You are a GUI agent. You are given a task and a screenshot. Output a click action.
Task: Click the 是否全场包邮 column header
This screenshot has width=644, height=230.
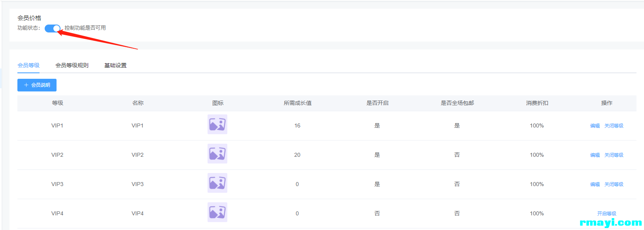click(457, 103)
